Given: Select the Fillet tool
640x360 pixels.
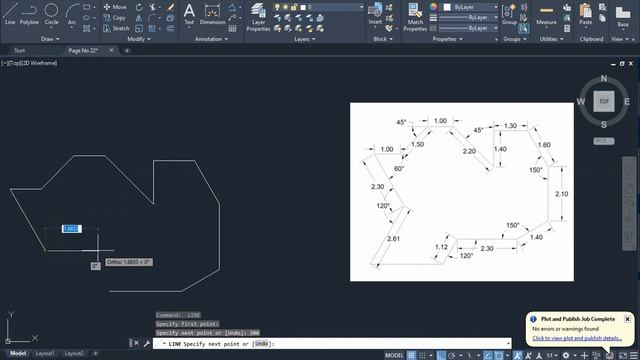Looking at the screenshot, I should pyautogui.click(x=152, y=18).
